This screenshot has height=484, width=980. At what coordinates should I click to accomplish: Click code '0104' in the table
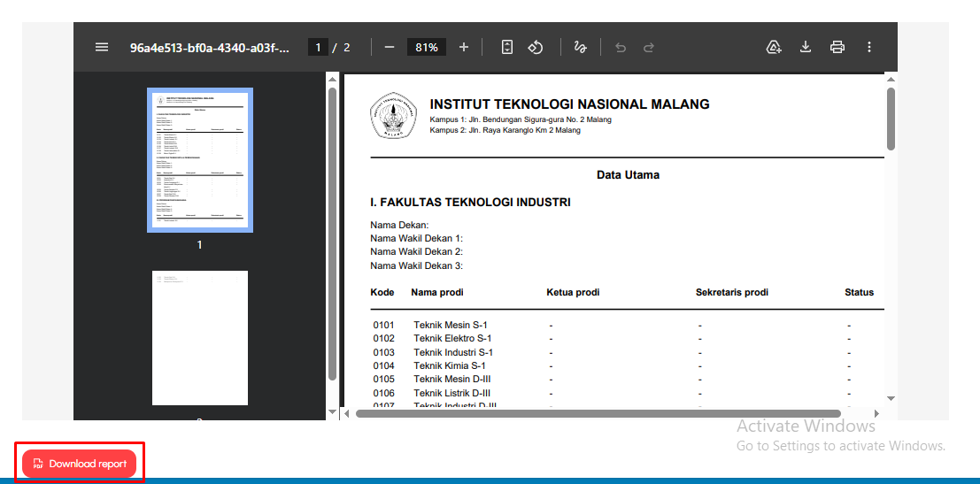coord(383,365)
